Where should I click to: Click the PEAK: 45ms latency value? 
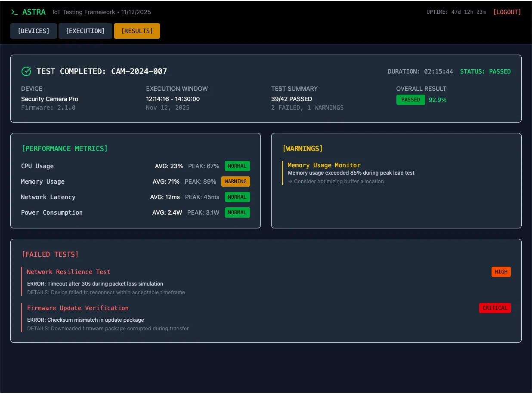click(202, 197)
